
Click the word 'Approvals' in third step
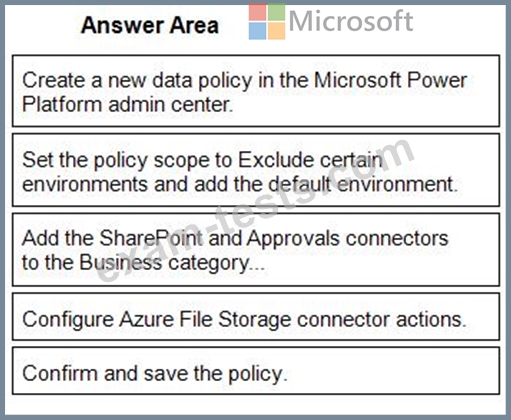click(x=293, y=239)
